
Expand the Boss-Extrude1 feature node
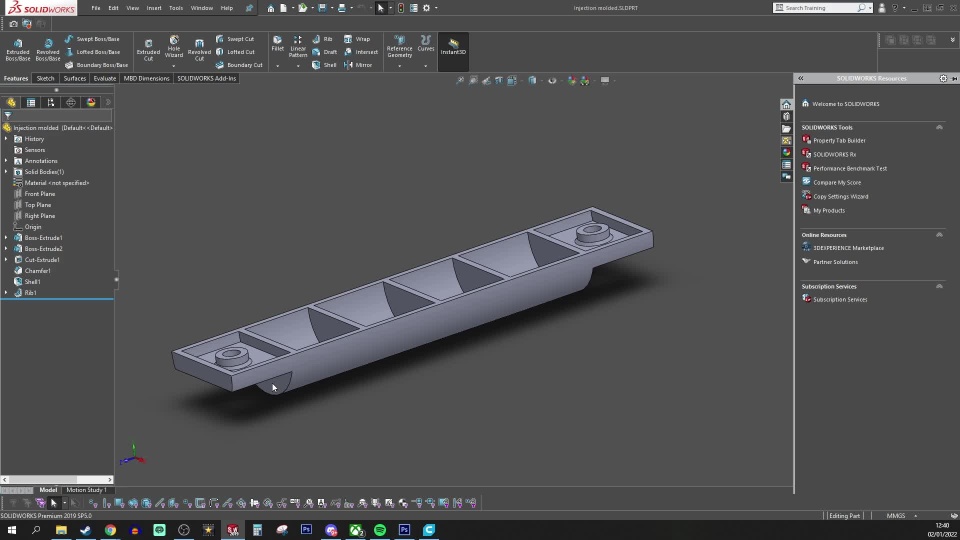point(6,238)
